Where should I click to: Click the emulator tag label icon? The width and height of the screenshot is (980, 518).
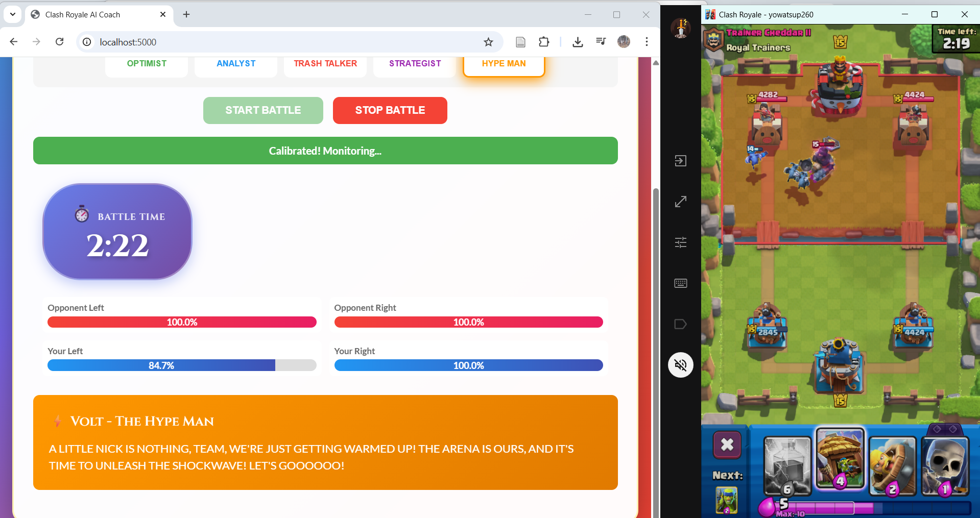pyautogui.click(x=681, y=324)
